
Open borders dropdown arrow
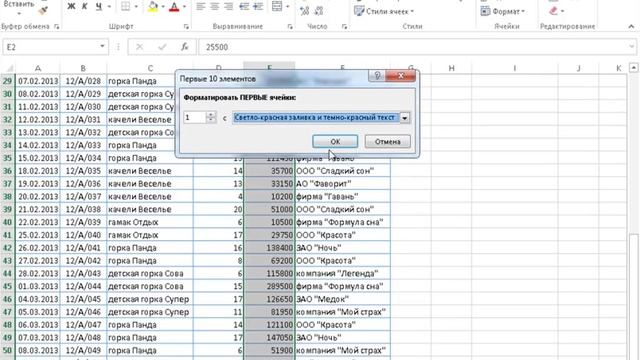tap(136, 7)
